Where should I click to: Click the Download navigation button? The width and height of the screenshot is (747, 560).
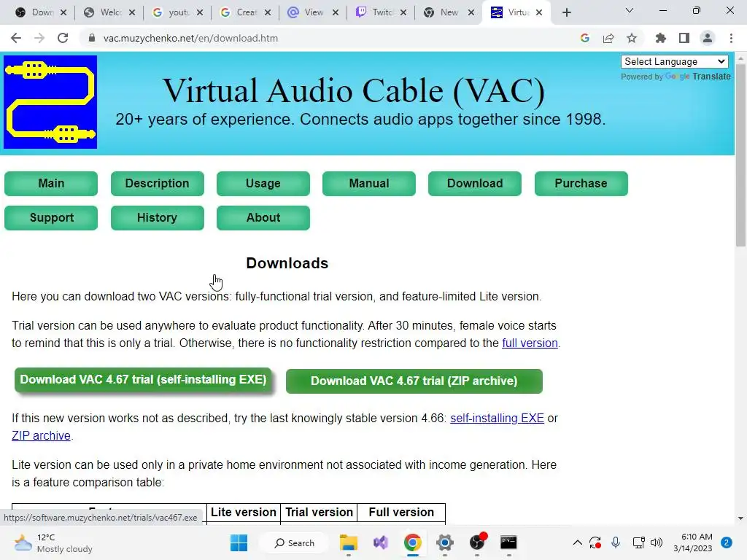pos(474,184)
